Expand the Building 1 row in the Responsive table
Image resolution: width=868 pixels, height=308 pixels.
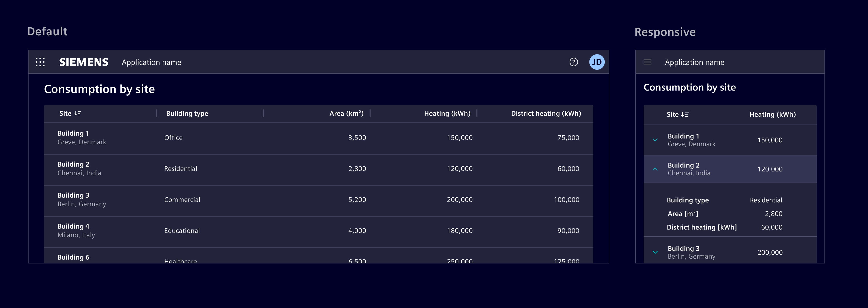coord(655,140)
